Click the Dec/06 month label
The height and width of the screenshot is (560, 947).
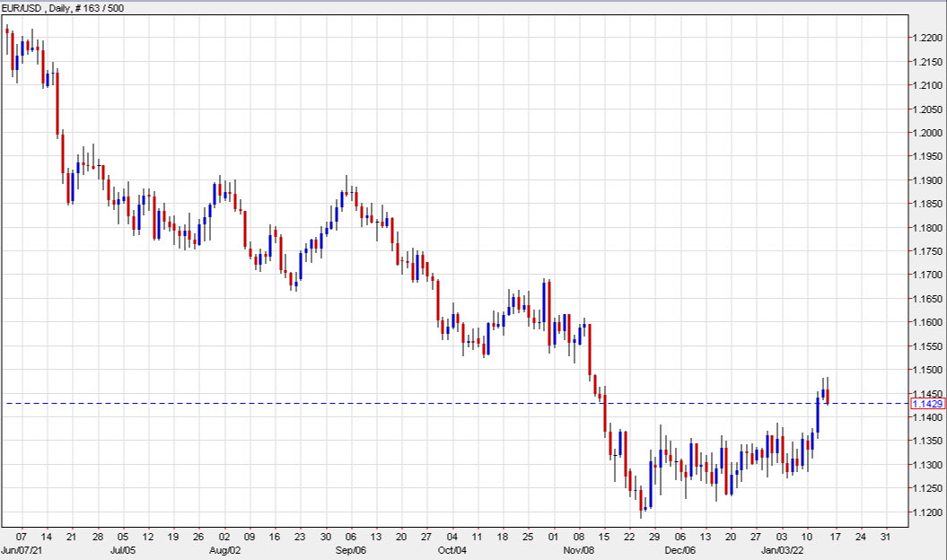680,550
